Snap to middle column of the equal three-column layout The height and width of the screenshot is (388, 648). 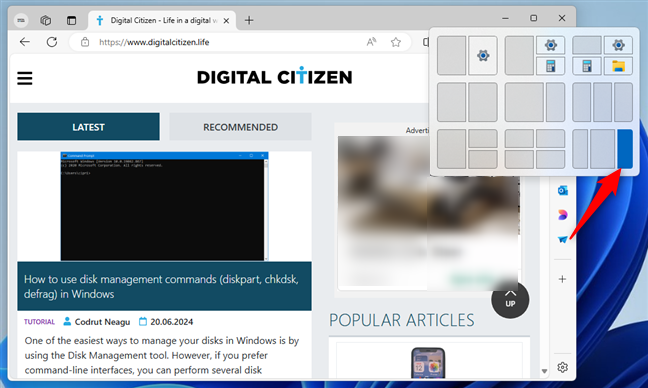(603, 102)
